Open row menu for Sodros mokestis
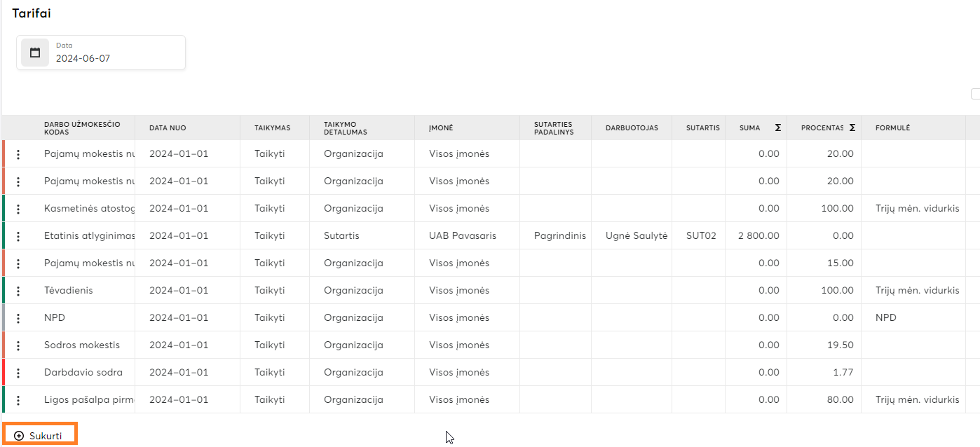The width and height of the screenshot is (980, 447). click(18, 345)
